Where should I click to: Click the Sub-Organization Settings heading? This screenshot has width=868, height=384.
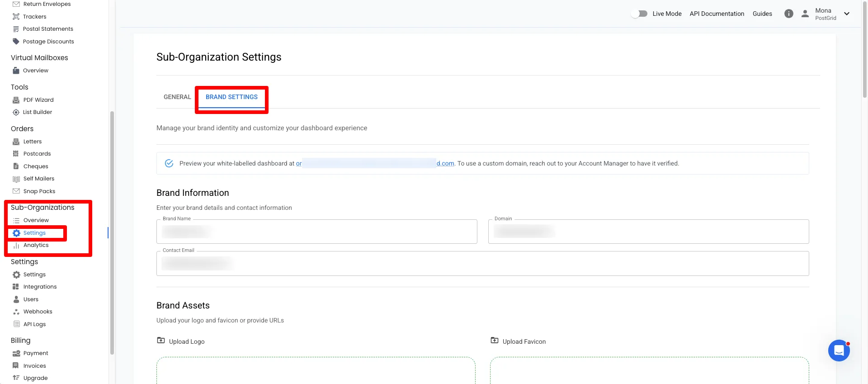219,57
